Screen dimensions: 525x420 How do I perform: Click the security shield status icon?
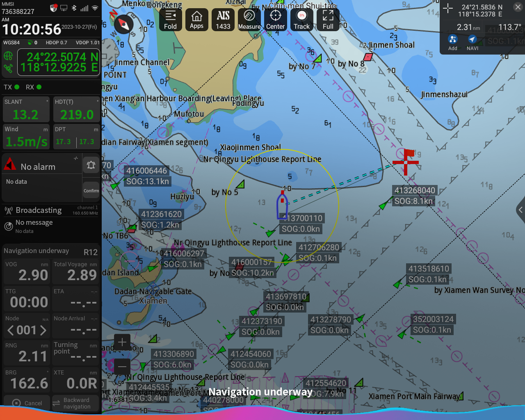[54, 8]
